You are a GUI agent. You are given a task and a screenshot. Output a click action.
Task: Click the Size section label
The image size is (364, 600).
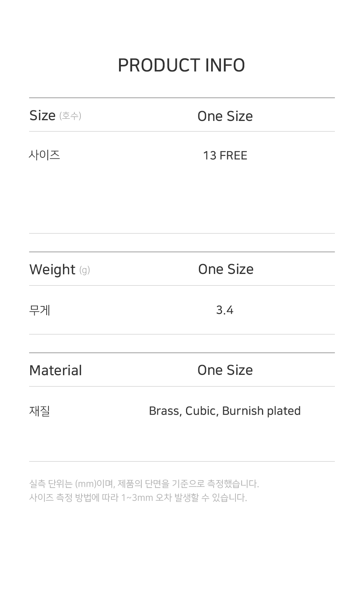pos(42,116)
